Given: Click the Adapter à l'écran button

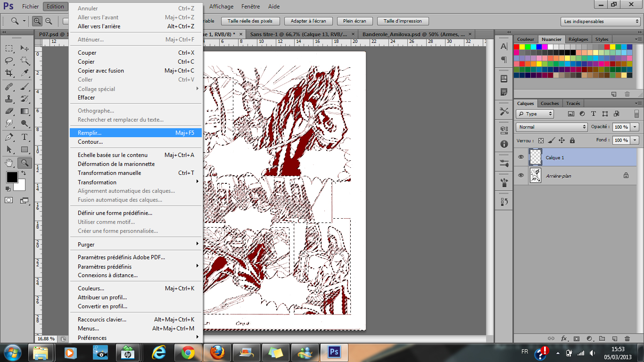Looking at the screenshot, I should pos(309,21).
